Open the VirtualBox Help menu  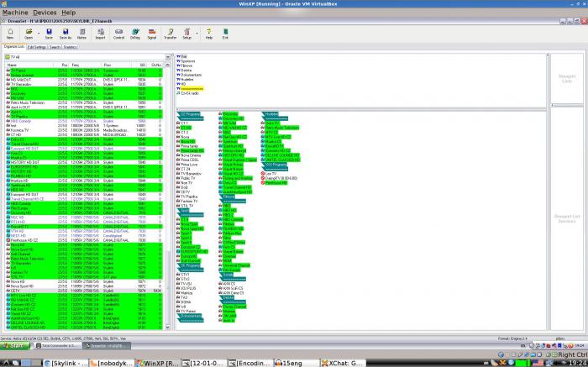(x=68, y=13)
